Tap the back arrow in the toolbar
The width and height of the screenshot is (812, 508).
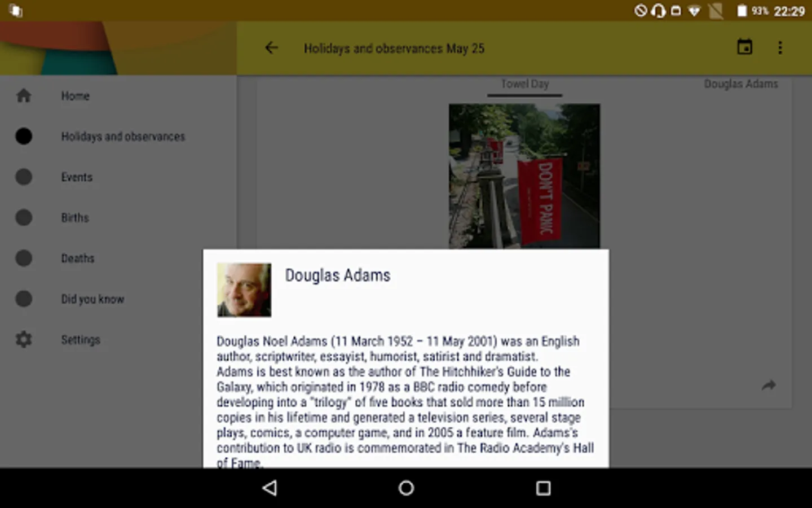coord(272,48)
